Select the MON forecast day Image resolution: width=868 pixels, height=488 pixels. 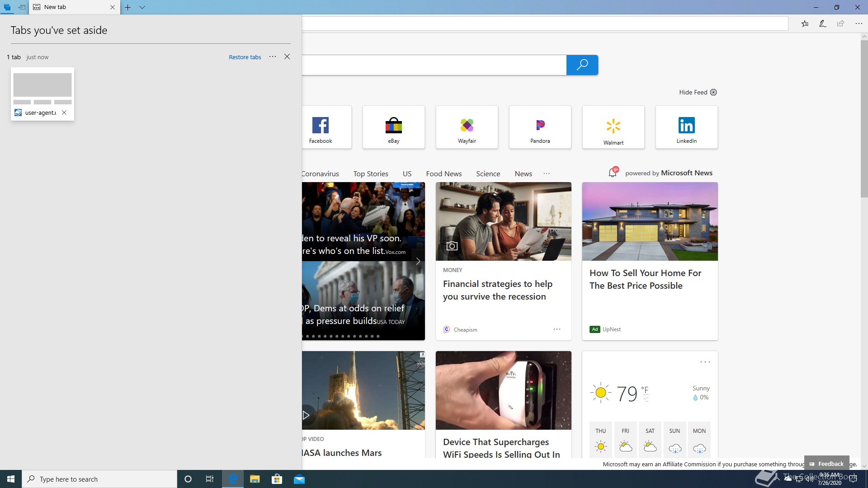(699, 439)
